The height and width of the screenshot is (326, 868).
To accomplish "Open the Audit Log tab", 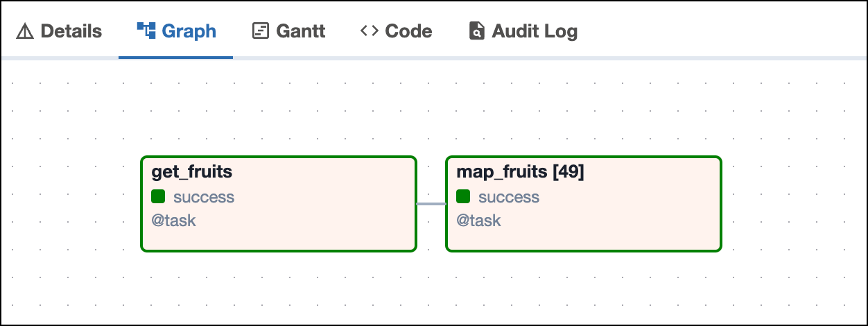I will click(534, 31).
